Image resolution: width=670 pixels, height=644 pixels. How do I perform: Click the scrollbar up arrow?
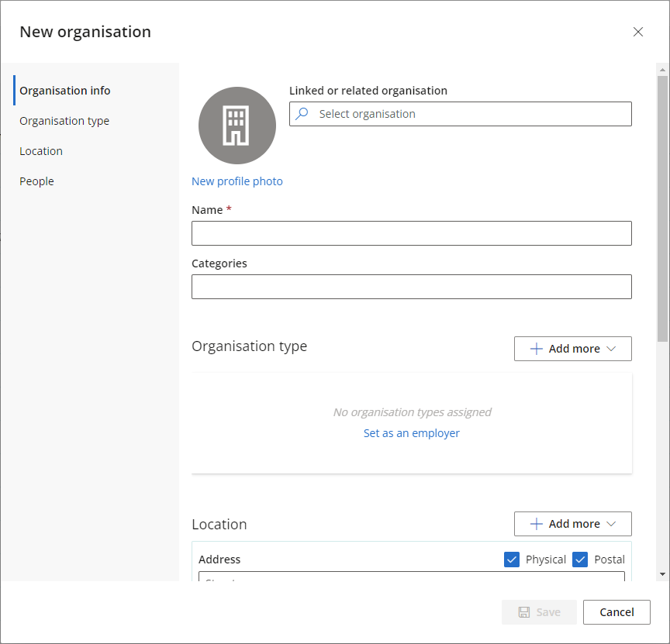(x=662, y=70)
